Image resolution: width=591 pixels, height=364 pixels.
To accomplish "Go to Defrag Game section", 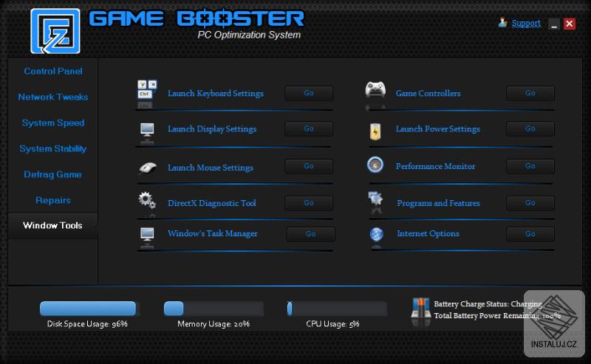I will pyautogui.click(x=52, y=174).
